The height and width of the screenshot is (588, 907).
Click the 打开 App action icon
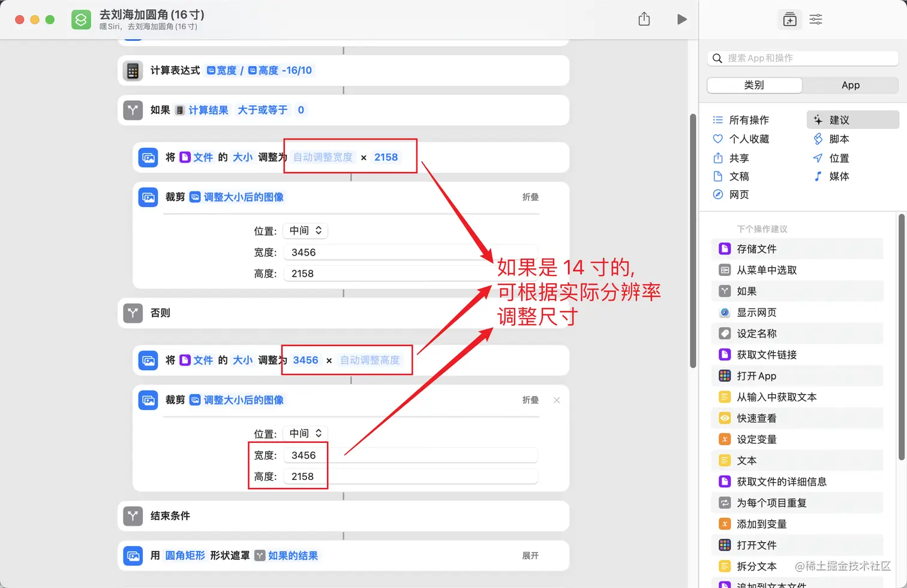(x=725, y=376)
